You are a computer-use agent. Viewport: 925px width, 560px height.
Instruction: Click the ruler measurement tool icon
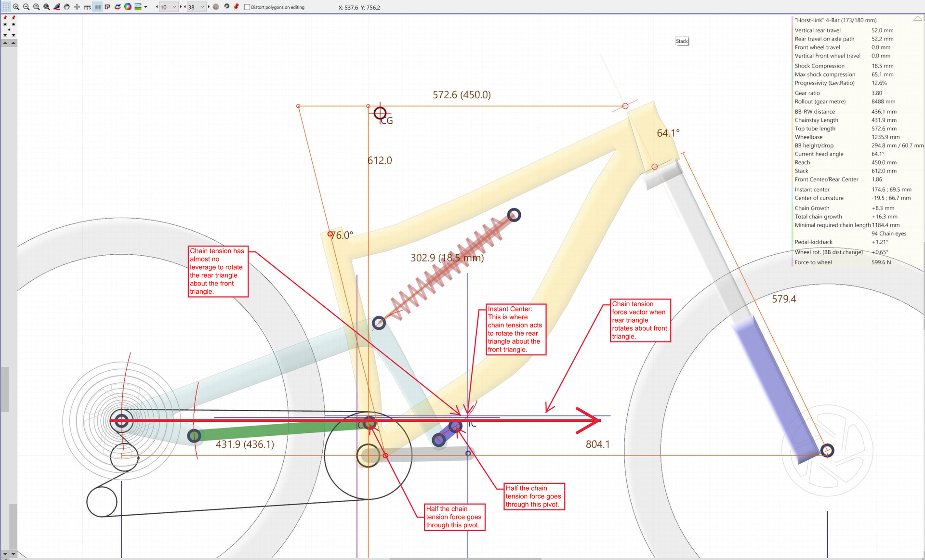click(87, 7)
